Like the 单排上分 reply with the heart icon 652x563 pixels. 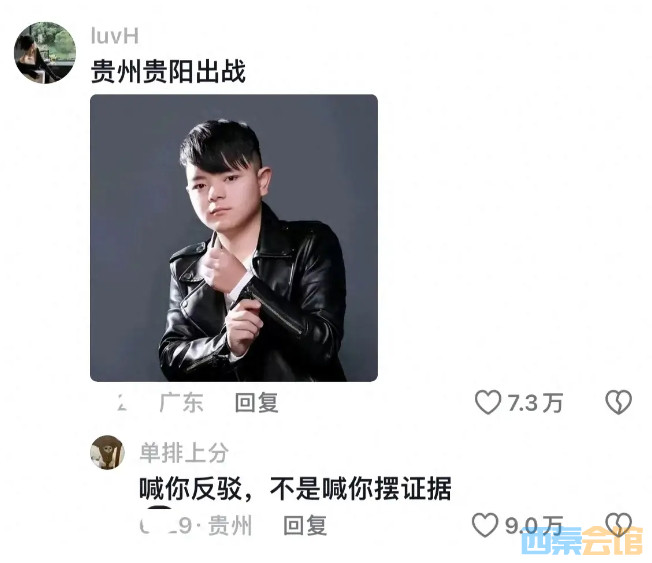click(485, 525)
